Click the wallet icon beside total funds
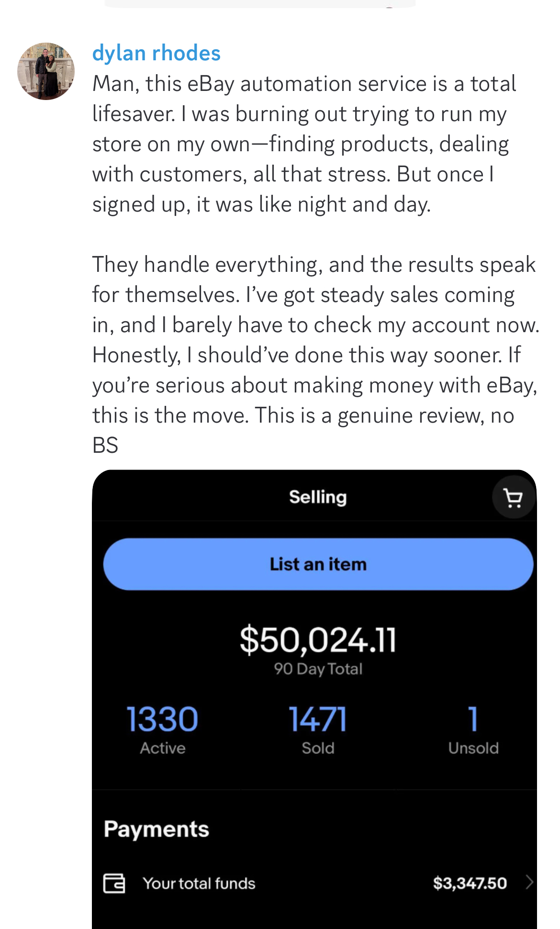This screenshot has height=929, width=560. coord(114,883)
